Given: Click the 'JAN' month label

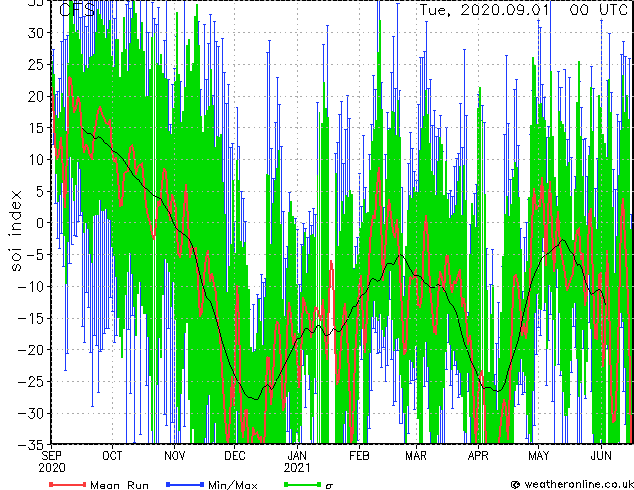Looking at the screenshot, I should tap(297, 456).
